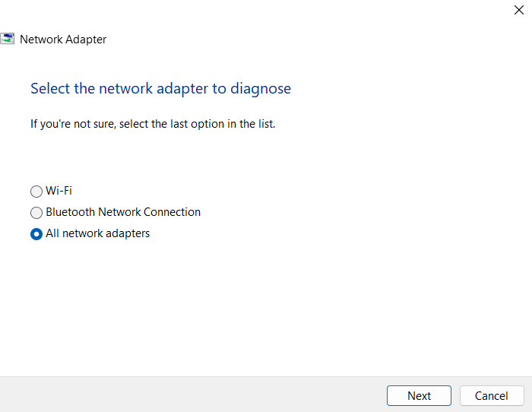Screen dimensions: 532x412
Task: Select the Bluetooth Network Connection radio button
Action: click(36, 212)
